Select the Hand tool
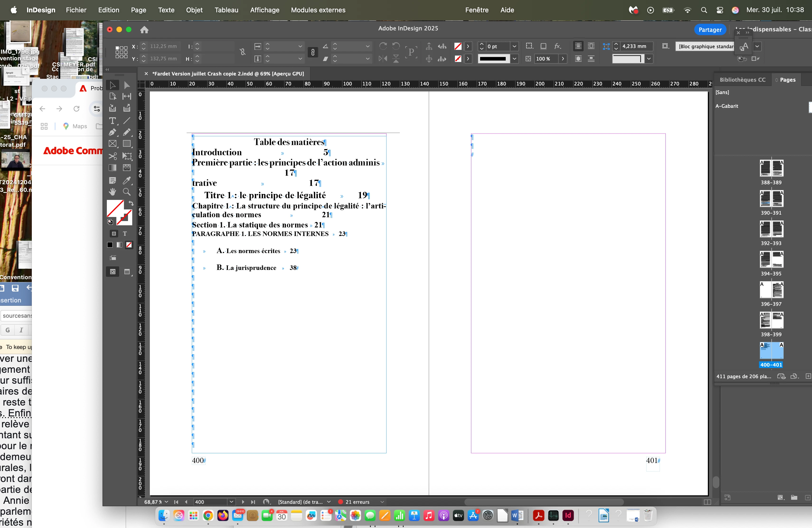The height and width of the screenshot is (528, 812). (x=112, y=192)
